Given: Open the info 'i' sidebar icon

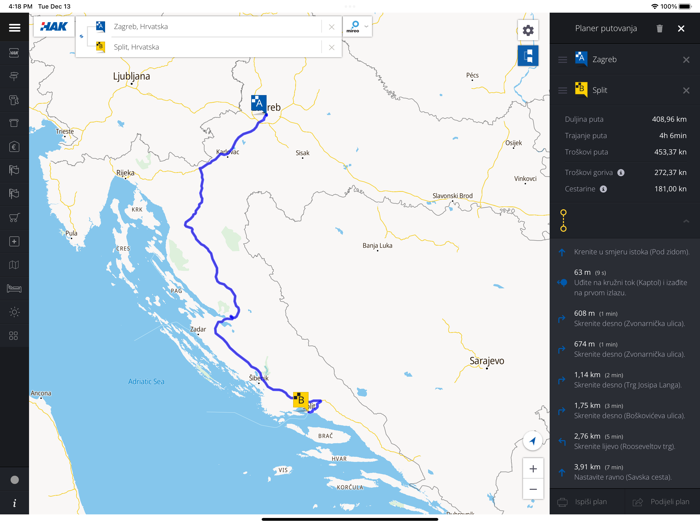Looking at the screenshot, I should point(14,503).
